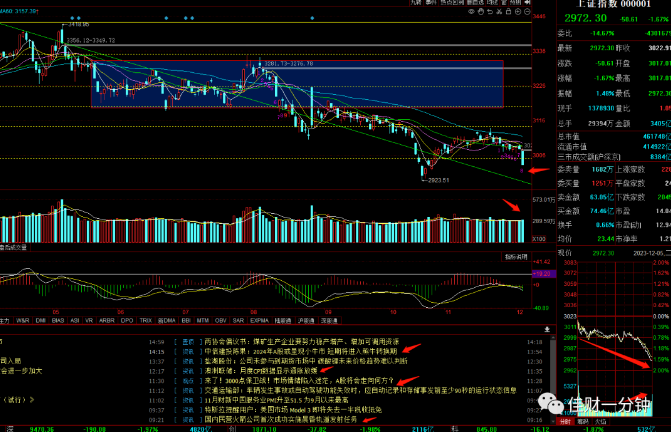Open the 12:17 news about CPI data
671x432 pixels.
click(261, 371)
